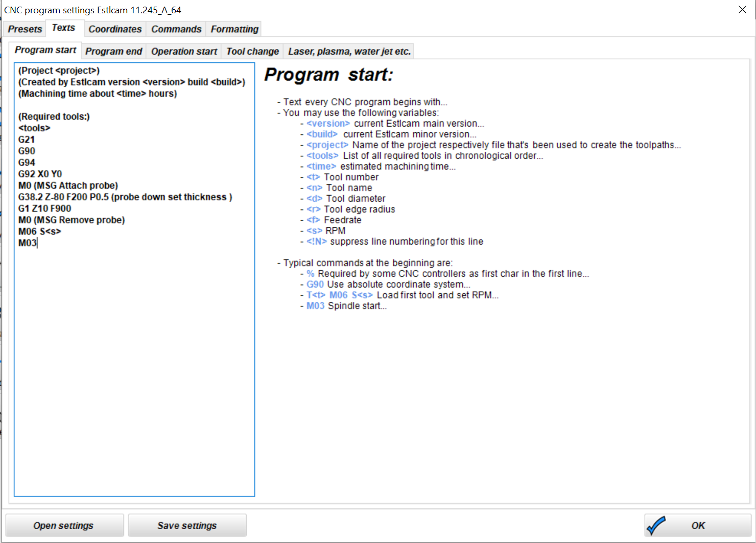The height and width of the screenshot is (543, 756).
Task: Click the G21 line in editor
Action: point(27,139)
